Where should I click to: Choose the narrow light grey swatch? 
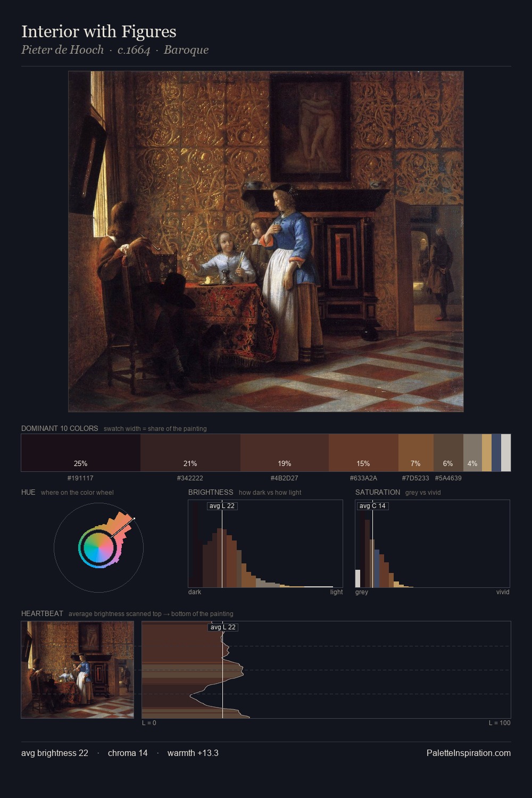point(506,453)
